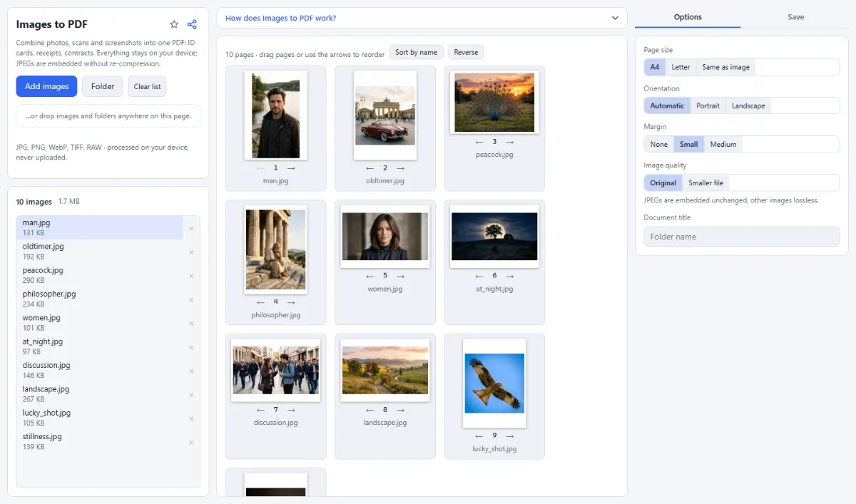Select man.jpg in the file list
Image resolution: width=856 pixels, height=504 pixels.
(100, 227)
